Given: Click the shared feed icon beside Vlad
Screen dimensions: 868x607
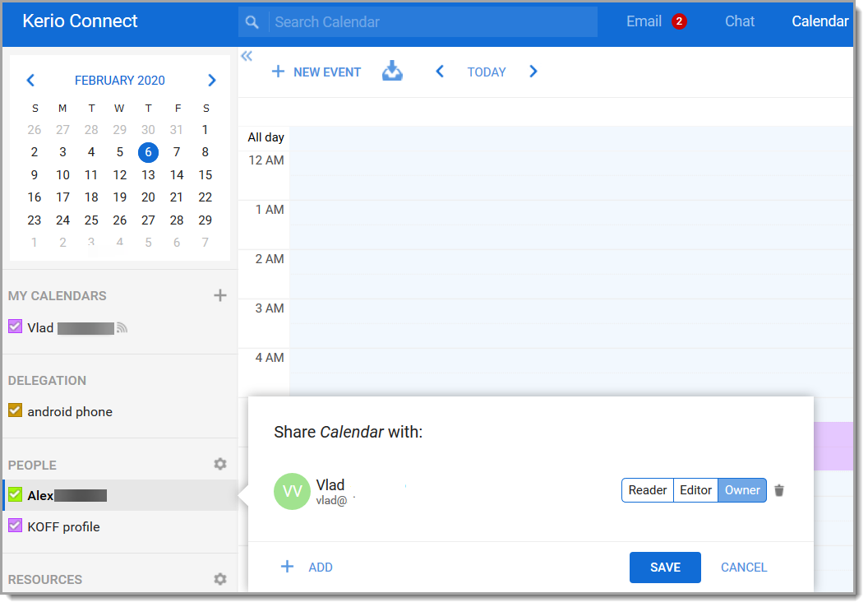Looking at the screenshot, I should 122,328.
